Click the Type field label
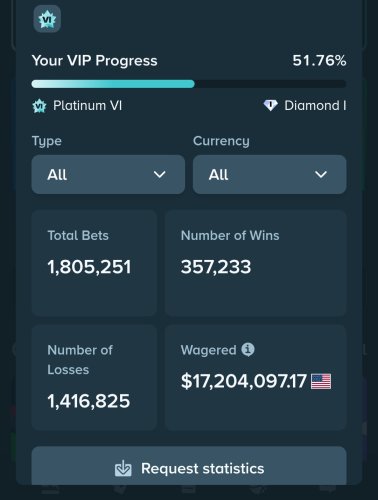378x500 pixels. (47, 141)
